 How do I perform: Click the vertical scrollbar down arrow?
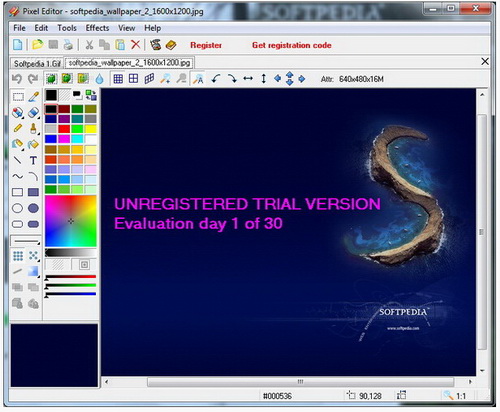[482, 371]
